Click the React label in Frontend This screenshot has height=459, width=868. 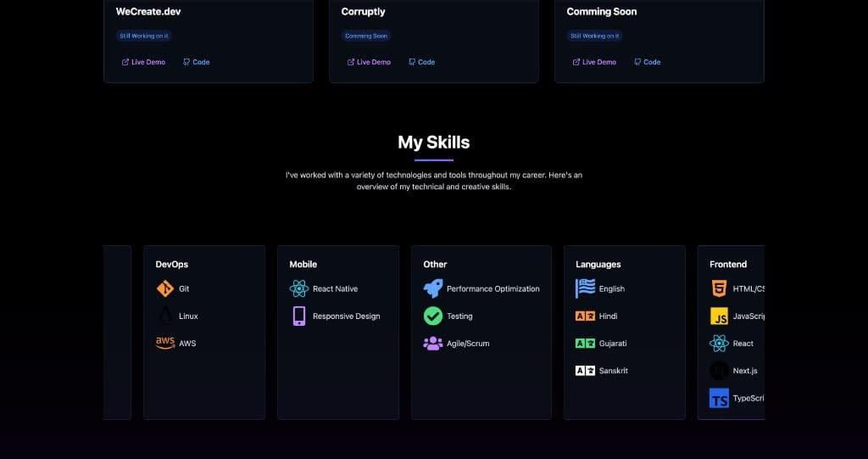point(743,343)
